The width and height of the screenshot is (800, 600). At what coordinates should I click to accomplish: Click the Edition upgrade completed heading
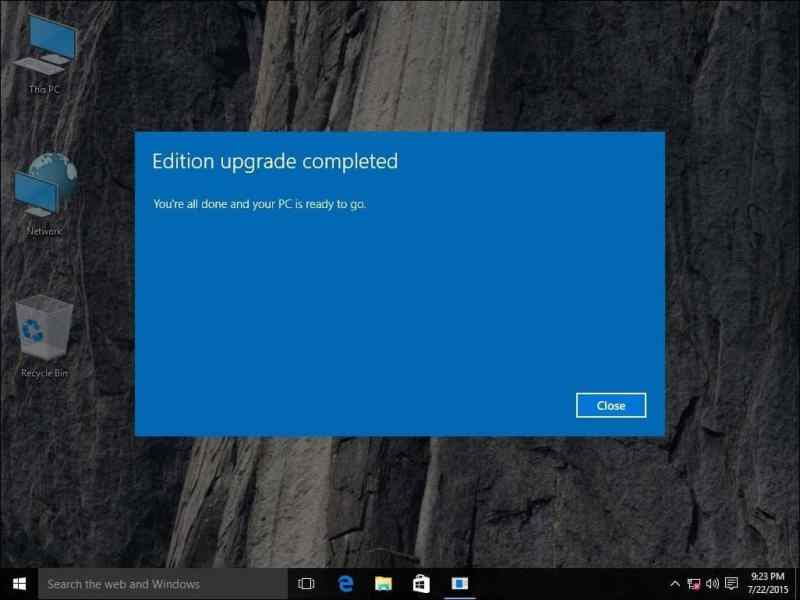pos(275,162)
